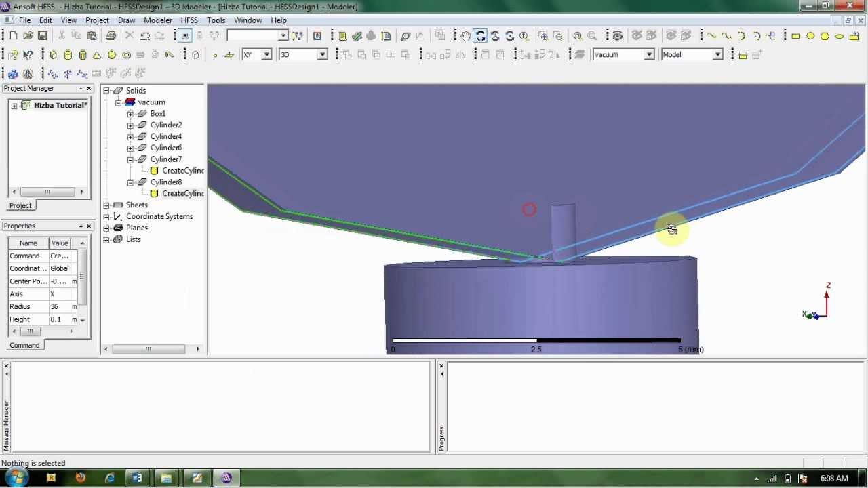This screenshot has height=488, width=868.
Task: Expand the Planes tree node
Action: 106,228
